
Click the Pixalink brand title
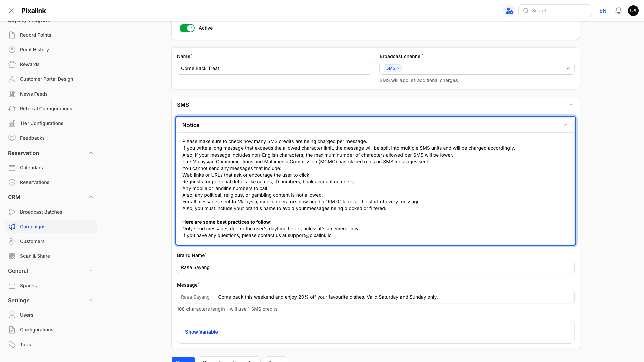click(34, 11)
